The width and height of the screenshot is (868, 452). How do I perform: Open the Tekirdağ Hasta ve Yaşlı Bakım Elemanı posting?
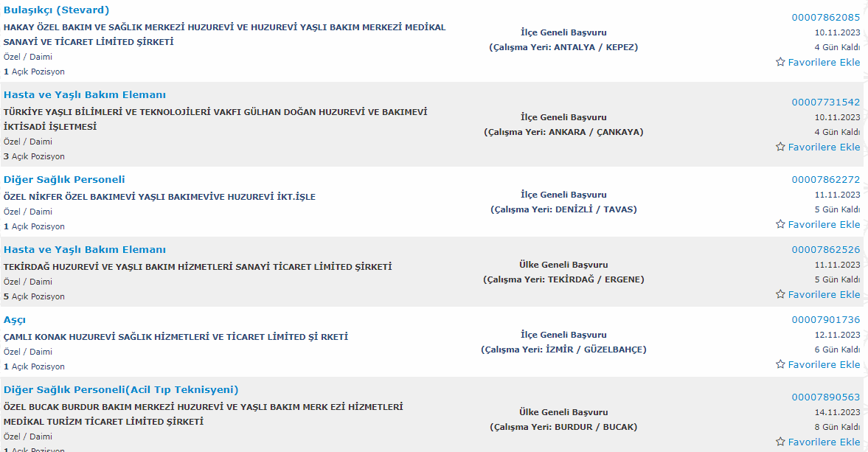click(x=85, y=249)
